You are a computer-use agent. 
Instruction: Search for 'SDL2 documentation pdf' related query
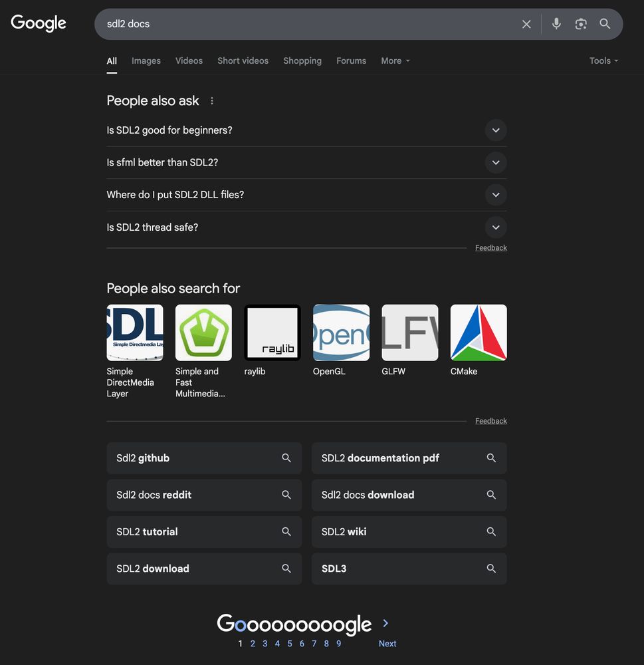[409, 458]
